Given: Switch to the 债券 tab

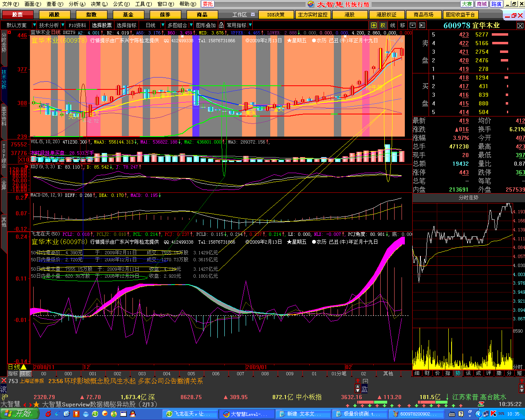Looking at the screenshot, I should tap(165, 15).
